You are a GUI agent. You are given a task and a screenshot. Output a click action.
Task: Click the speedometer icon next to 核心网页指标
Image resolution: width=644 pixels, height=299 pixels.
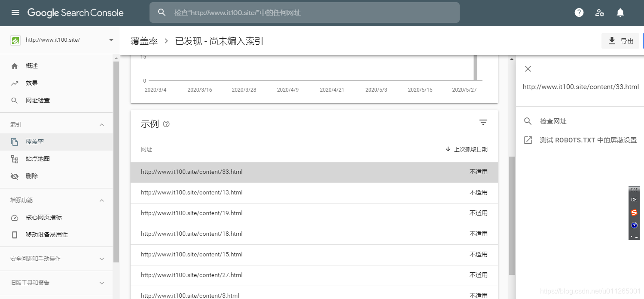tap(15, 217)
